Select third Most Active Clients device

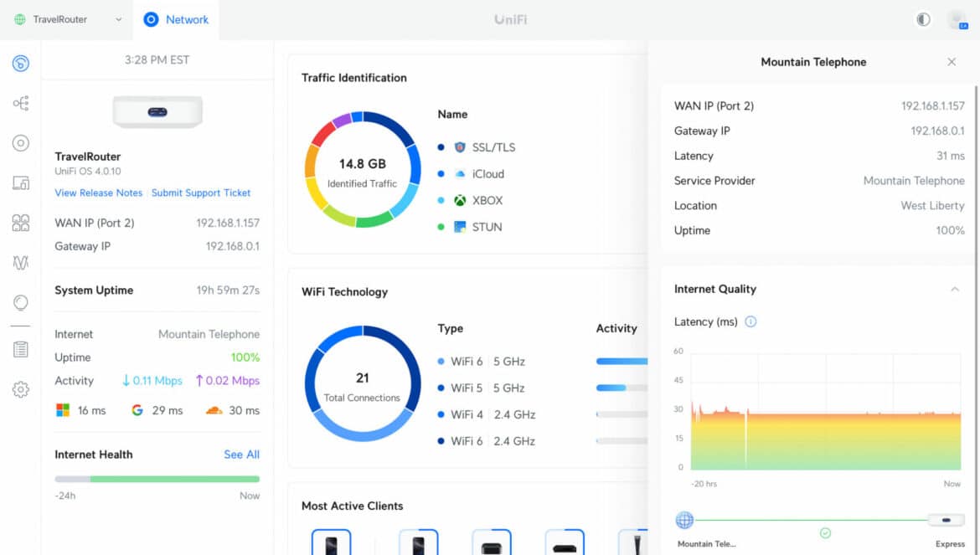(491, 542)
